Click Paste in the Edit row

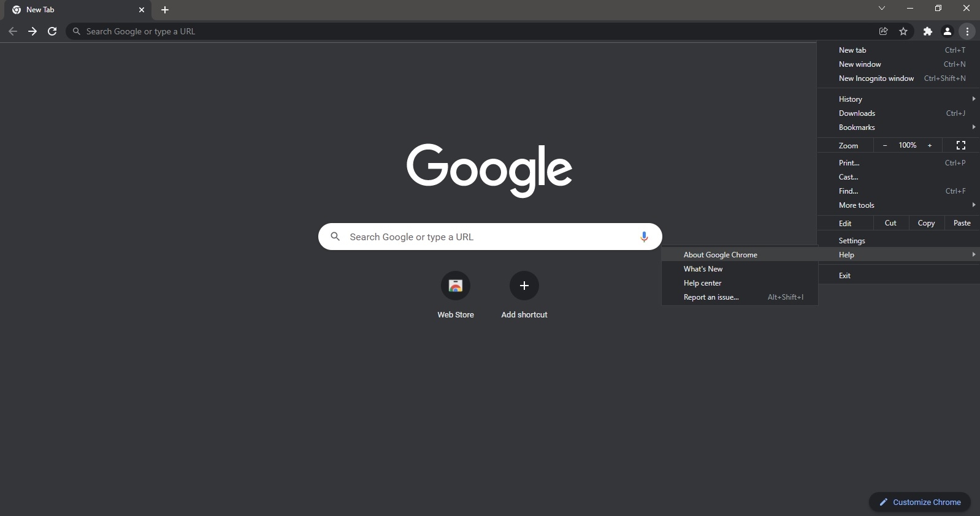click(962, 223)
